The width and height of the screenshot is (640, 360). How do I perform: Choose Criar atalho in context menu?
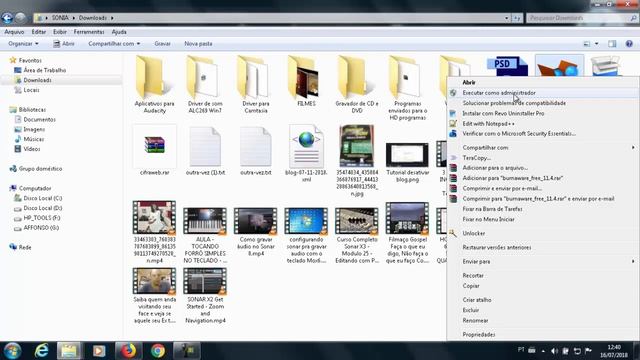[477, 300]
